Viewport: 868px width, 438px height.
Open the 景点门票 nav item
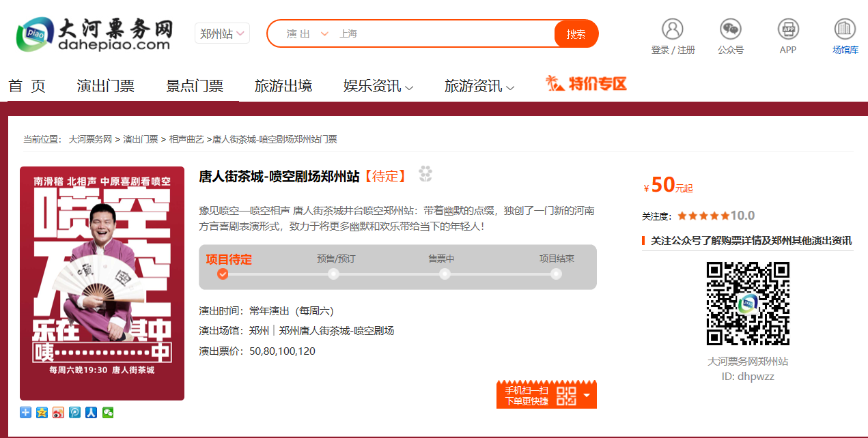[195, 86]
